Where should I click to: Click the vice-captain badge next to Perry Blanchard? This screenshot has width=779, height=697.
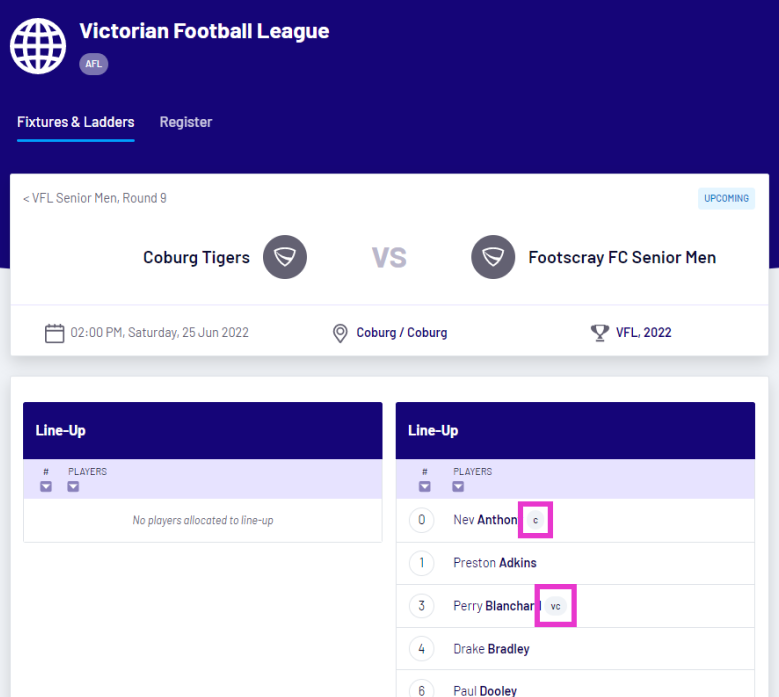[x=555, y=606]
